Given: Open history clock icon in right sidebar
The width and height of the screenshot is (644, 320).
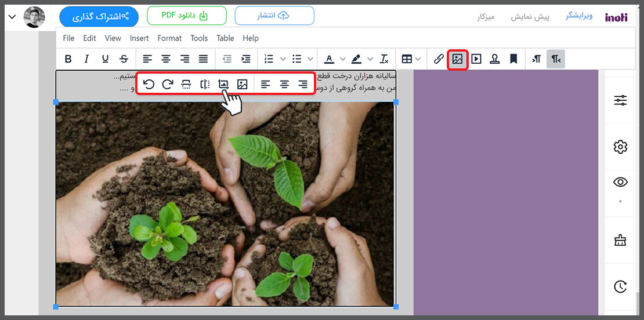Looking at the screenshot, I should [x=620, y=286].
